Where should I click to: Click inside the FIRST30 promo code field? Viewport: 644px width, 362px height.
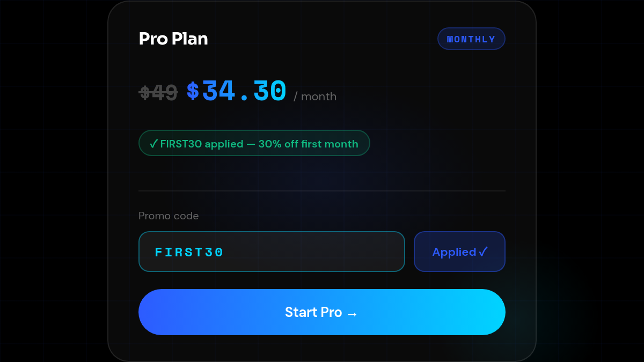point(272,252)
